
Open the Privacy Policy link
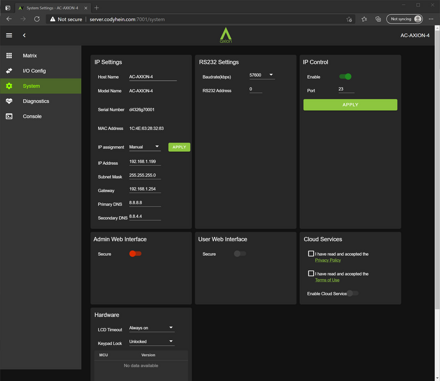coord(328,260)
